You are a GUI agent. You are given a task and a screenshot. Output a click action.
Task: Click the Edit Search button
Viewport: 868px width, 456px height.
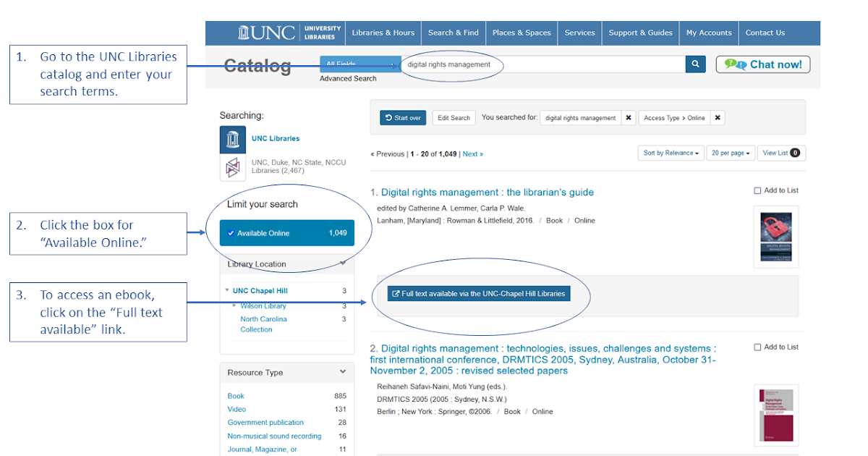pyautogui.click(x=454, y=118)
